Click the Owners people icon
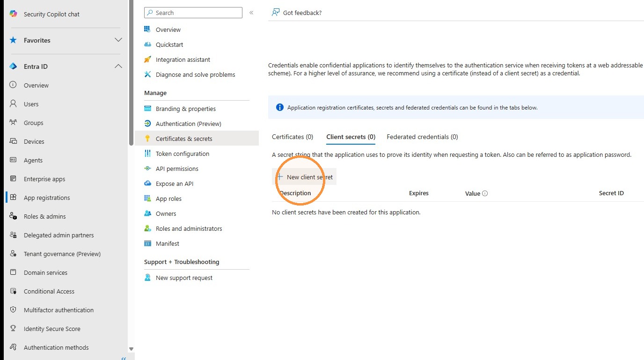 148,213
